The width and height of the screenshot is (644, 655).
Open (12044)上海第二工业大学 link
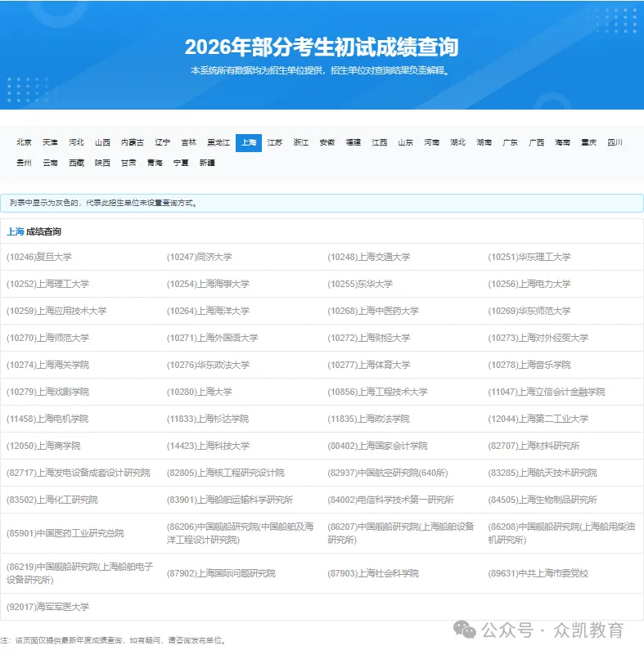click(x=538, y=419)
